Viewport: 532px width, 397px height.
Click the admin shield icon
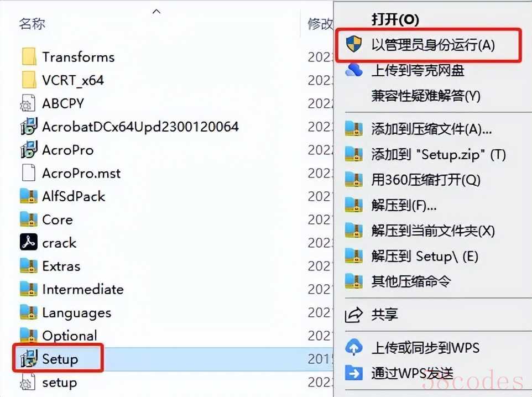coord(353,44)
